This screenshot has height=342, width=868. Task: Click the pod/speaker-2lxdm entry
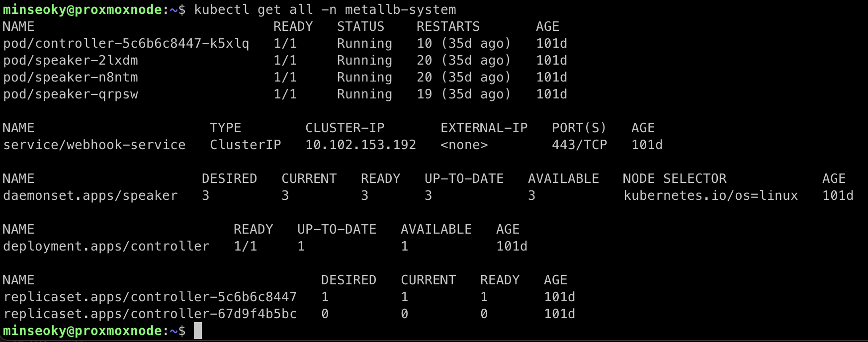71,61
